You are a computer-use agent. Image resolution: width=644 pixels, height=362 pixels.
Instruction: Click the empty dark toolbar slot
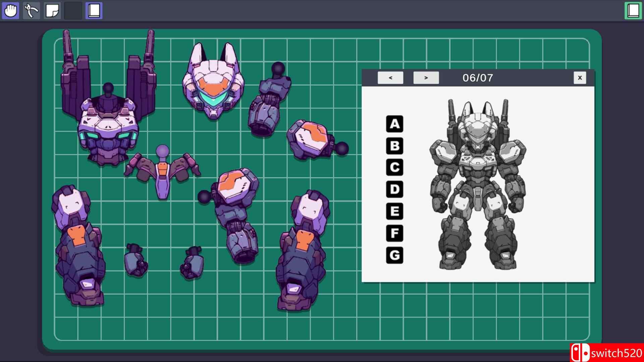point(73,11)
